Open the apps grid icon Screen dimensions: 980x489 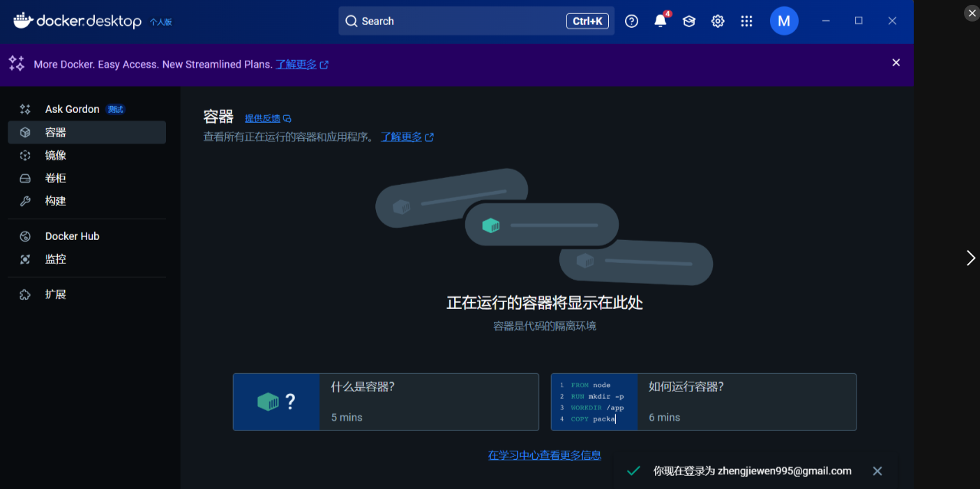click(x=746, y=21)
